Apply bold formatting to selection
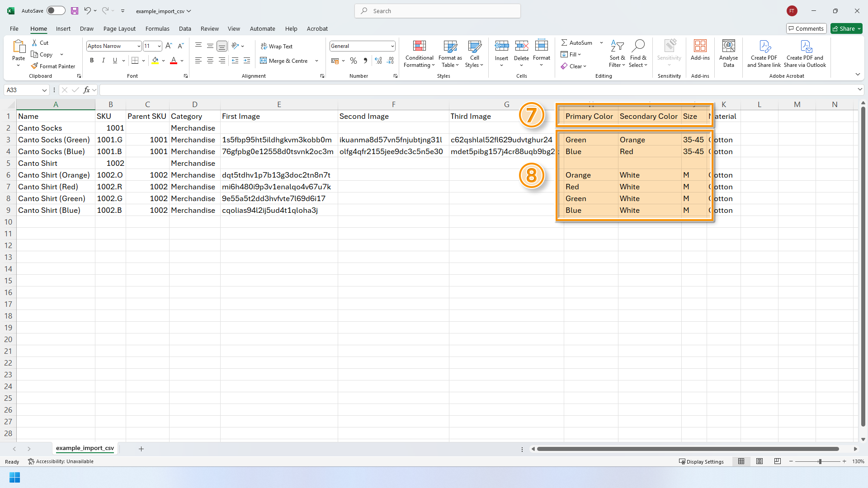Image resolution: width=868 pixels, height=488 pixels. [x=92, y=61]
